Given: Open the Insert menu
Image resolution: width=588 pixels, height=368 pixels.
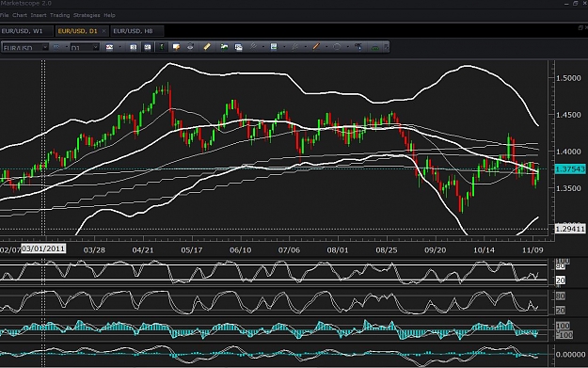Looking at the screenshot, I should (x=39, y=15).
